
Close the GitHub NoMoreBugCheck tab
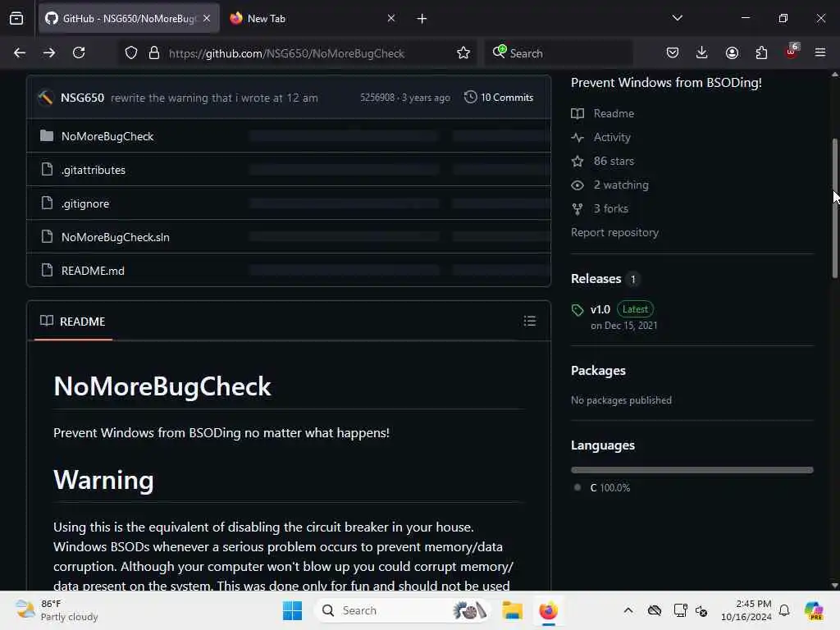pos(207,18)
